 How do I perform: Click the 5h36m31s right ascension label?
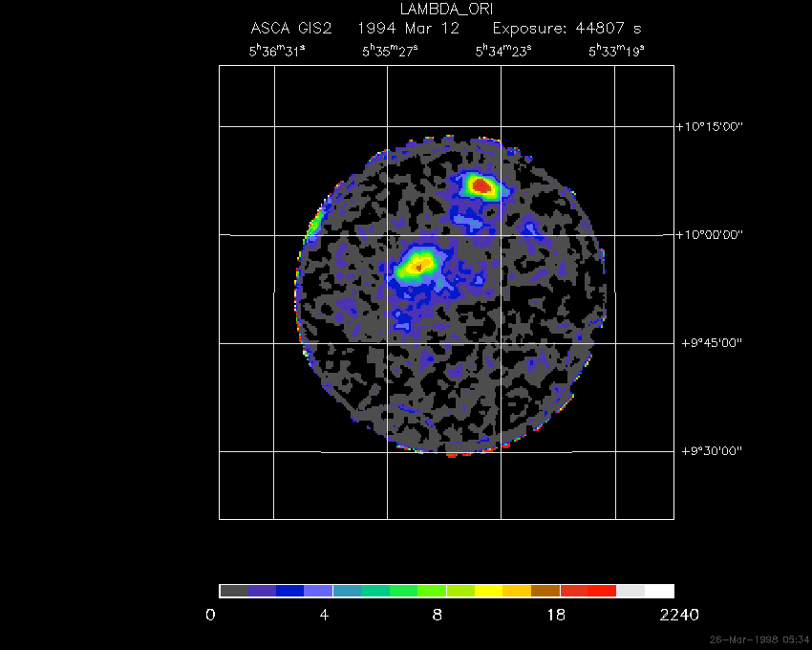[277, 51]
